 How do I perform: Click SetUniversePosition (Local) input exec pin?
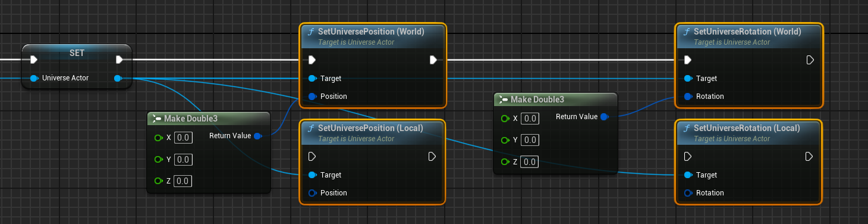pos(312,157)
